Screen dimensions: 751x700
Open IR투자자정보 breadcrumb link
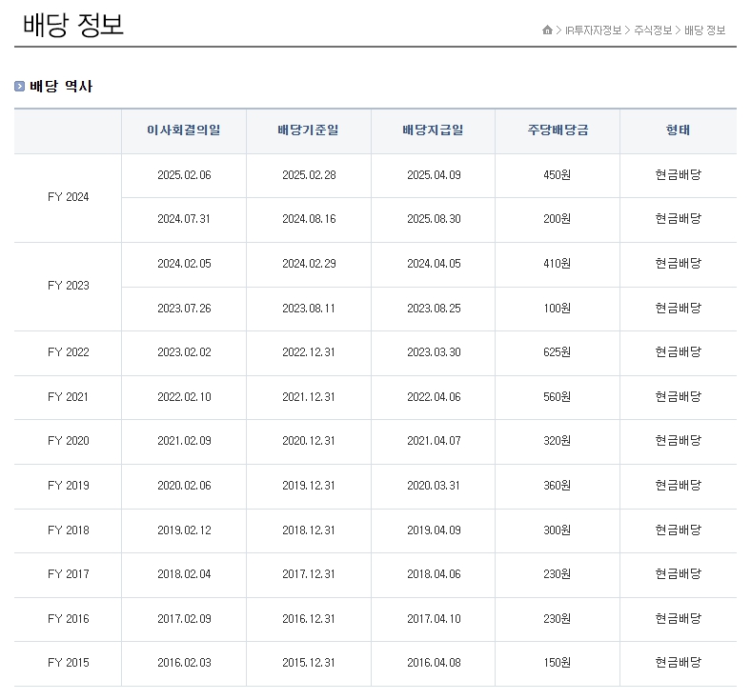click(x=593, y=30)
